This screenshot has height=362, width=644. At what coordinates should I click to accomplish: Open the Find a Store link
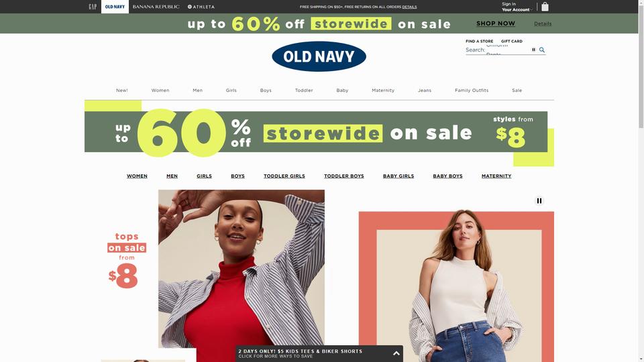[x=479, y=41]
